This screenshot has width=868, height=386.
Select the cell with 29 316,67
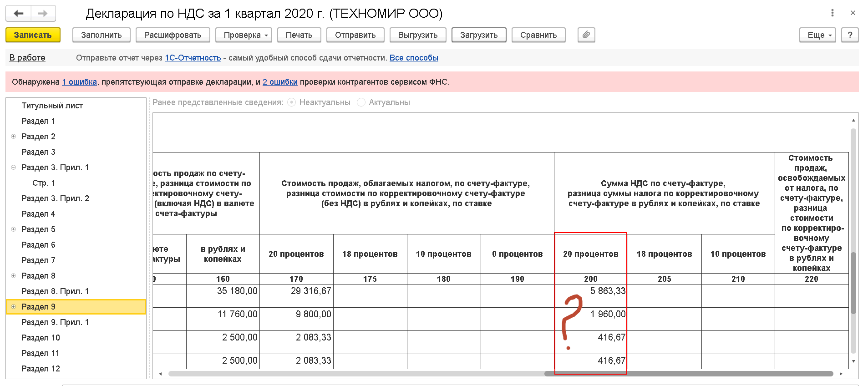(296, 296)
